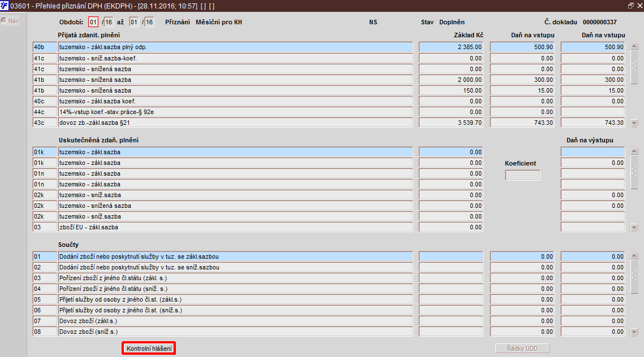The height and width of the screenshot is (357, 644).
Task: Select row Přijetí služby od osoby (sníž.s.)
Action: click(235, 310)
